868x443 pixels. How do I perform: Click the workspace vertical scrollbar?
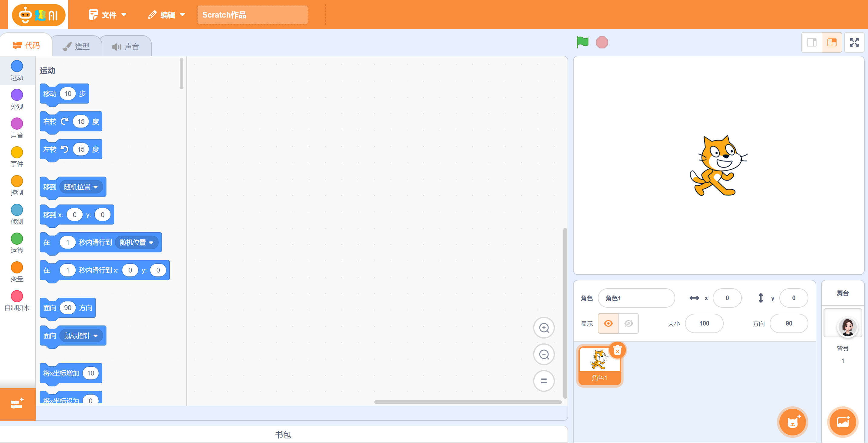[565, 313]
